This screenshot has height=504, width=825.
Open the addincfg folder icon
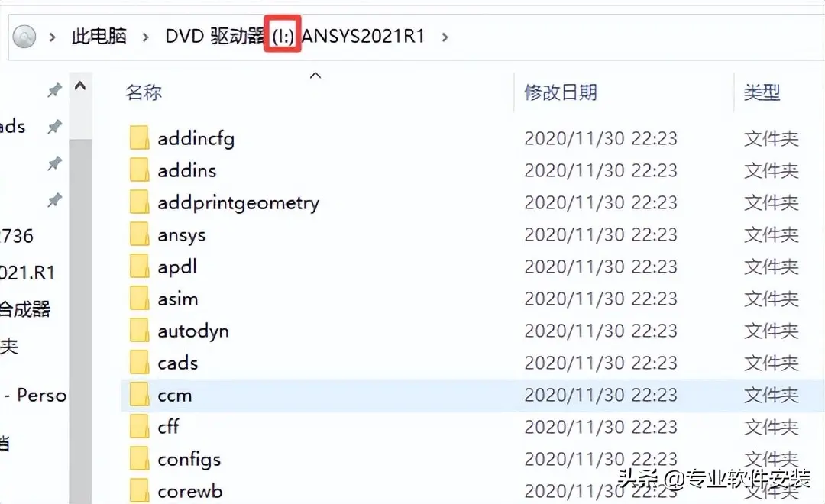140,138
